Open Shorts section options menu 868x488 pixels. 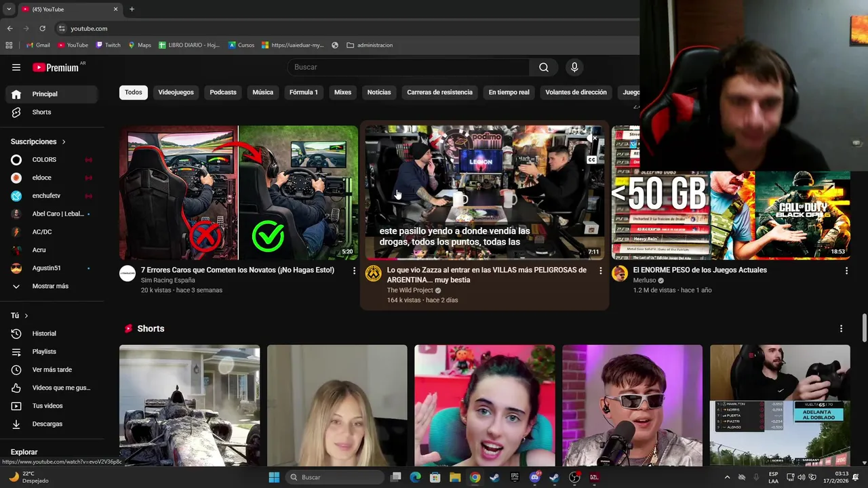click(842, 329)
